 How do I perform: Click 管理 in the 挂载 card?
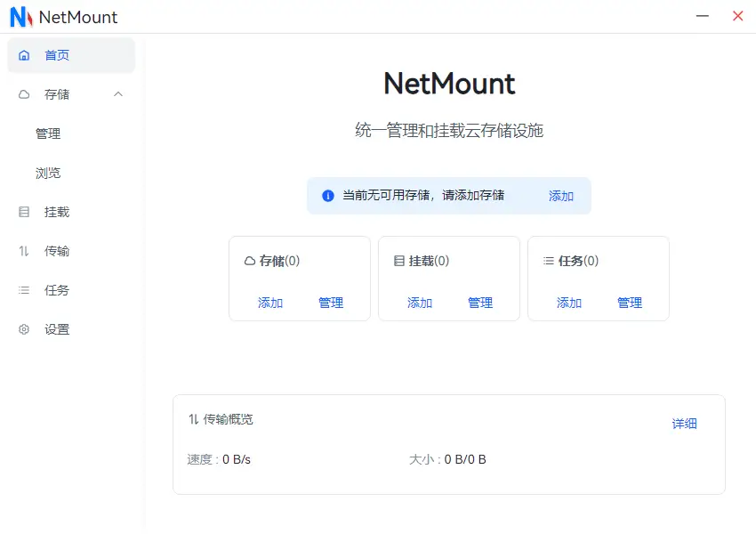point(480,303)
